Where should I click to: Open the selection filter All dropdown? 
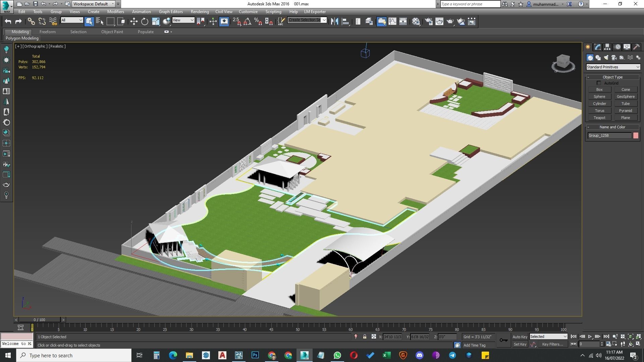pyautogui.click(x=71, y=20)
